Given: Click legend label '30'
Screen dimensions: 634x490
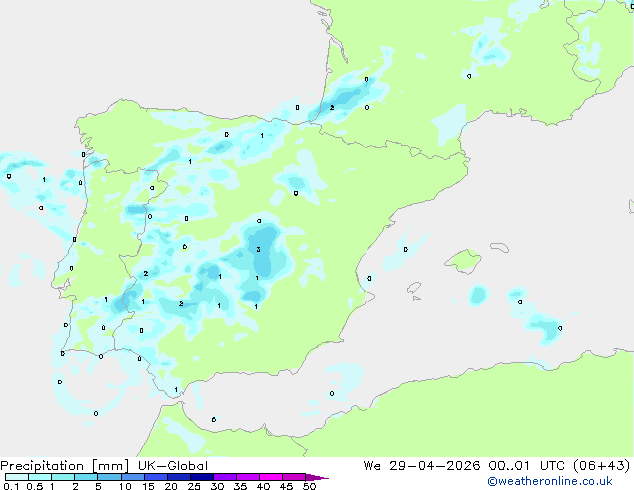Looking at the screenshot, I should coord(217,486).
